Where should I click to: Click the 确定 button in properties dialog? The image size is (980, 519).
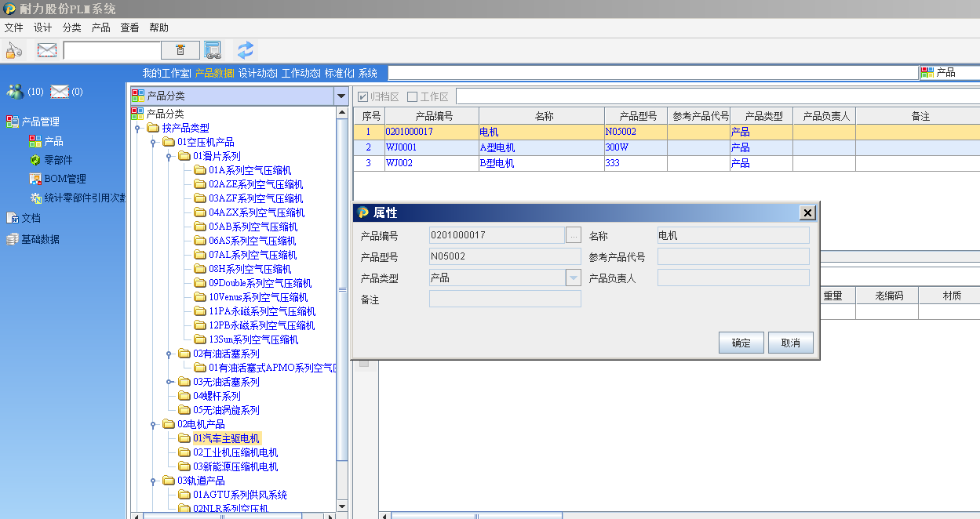coord(741,343)
